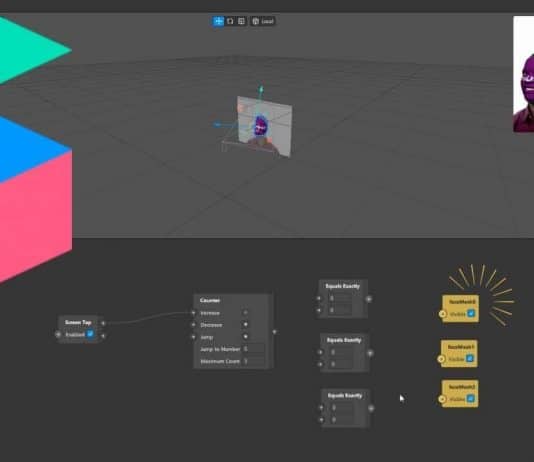Click first value field of middle Equals Exactly
534x462 pixels.
(x=341, y=352)
